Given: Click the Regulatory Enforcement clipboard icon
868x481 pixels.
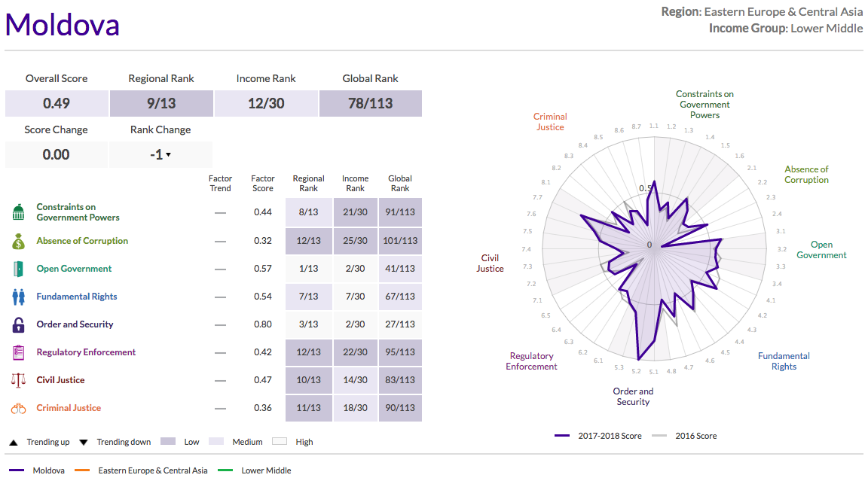Looking at the screenshot, I should pyautogui.click(x=18, y=352).
